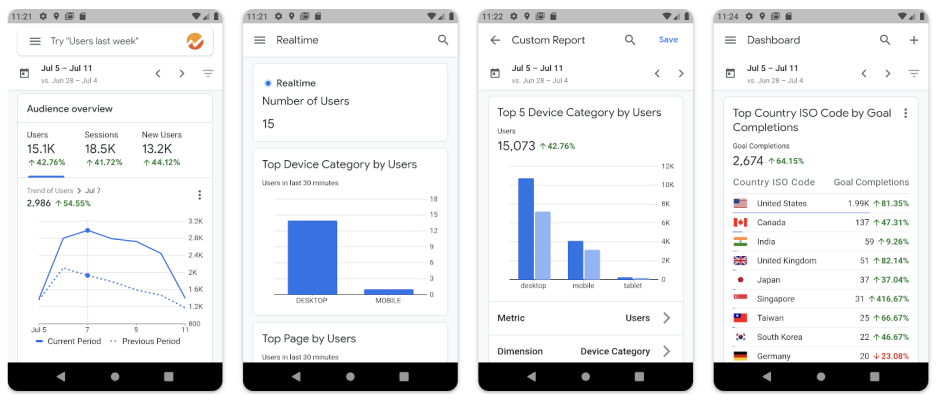
Task: Go to previous date range on Dashboard
Action: click(864, 74)
